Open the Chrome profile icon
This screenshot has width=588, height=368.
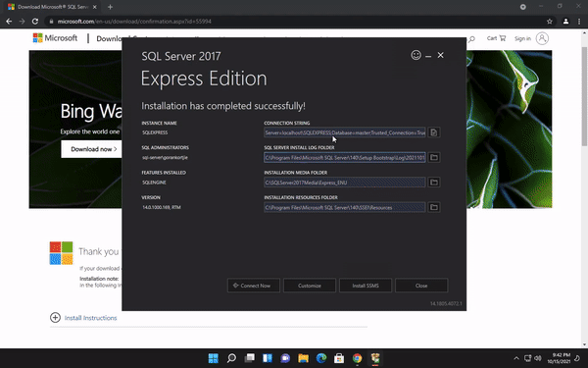tap(565, 22)
